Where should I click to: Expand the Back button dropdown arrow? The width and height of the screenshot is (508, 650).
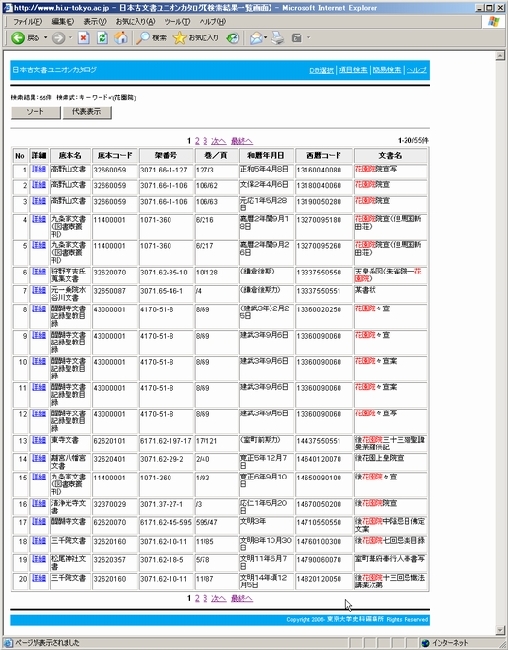click(x=46, y=38)
